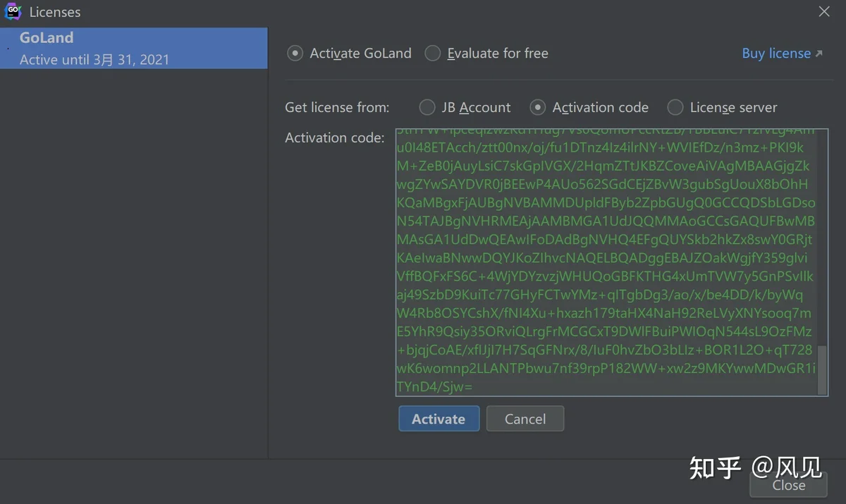Click the Active until 3月 31, 2021 text

(94, 60)
